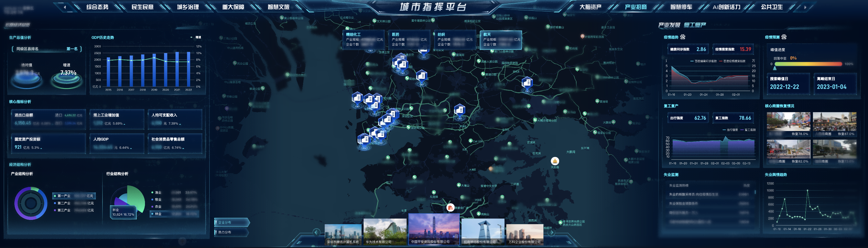
Task: Click the 石龙拱 map marker
Action: (x=434, y=193)
